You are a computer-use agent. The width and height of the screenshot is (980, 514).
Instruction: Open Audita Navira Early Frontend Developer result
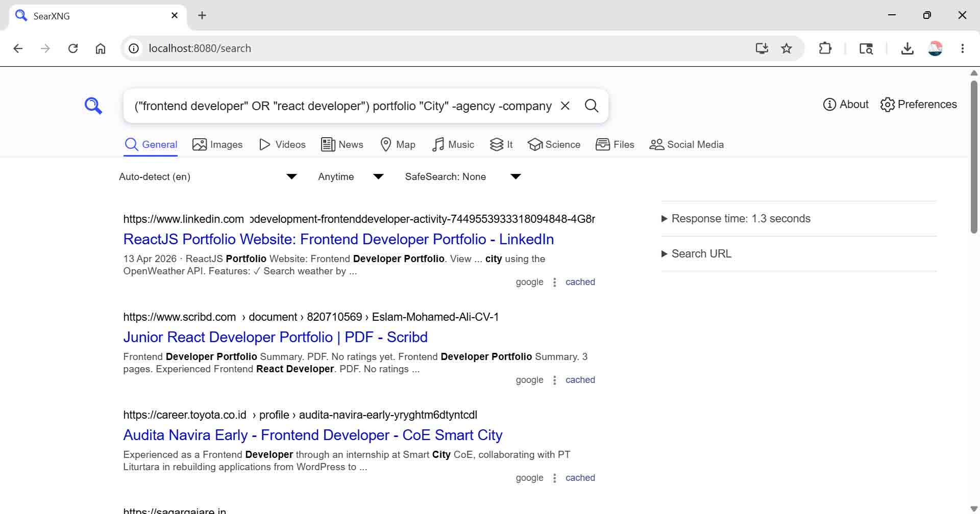313,435
